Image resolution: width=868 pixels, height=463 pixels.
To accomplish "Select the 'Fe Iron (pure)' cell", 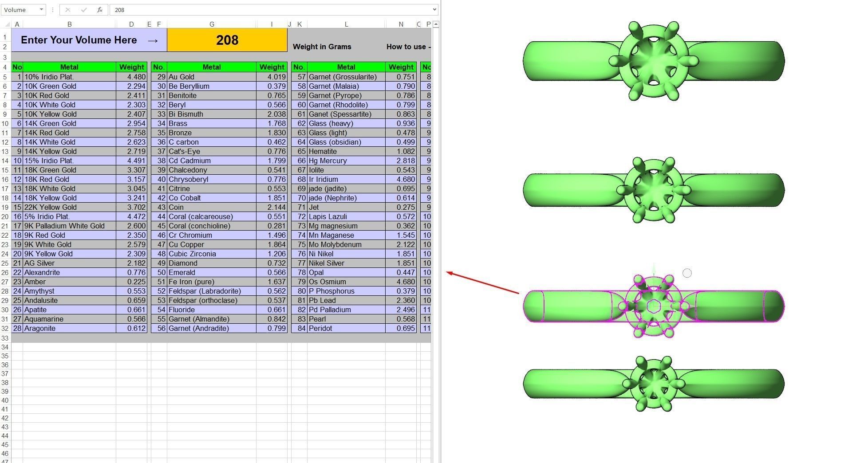I will point(212,282).
